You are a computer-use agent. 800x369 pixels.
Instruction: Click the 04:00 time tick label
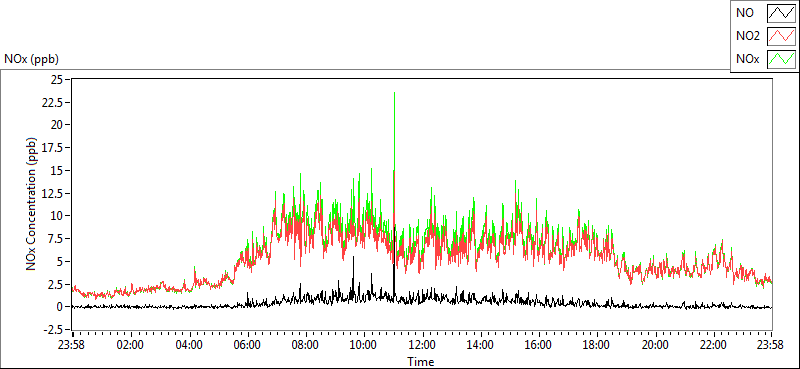tap(188, 344)
